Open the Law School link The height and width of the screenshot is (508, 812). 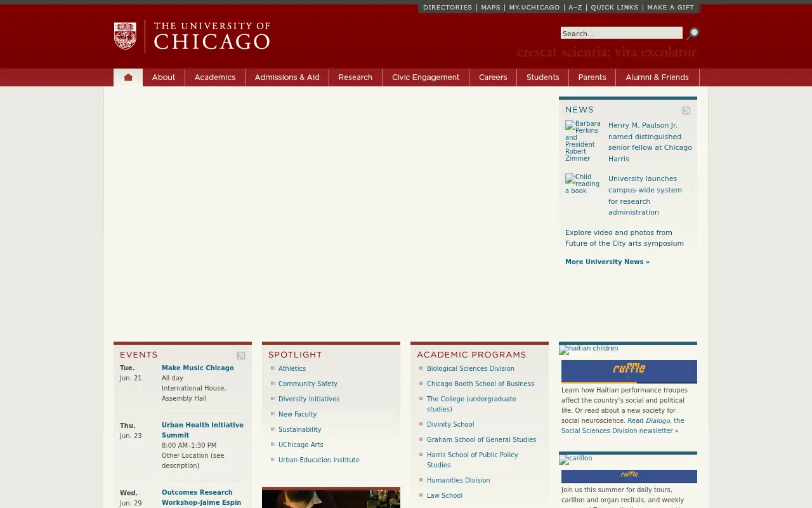[x=445, y=496]
